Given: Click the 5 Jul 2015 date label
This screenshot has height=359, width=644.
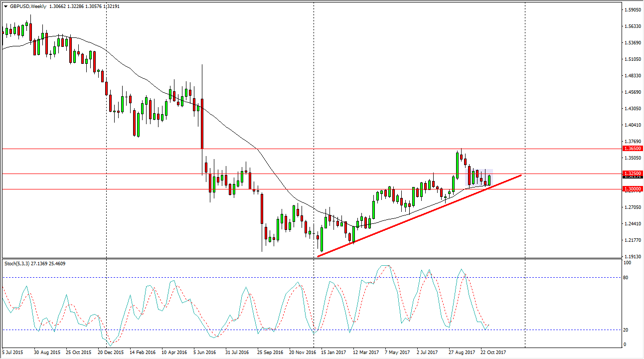Looking at the screenshot, I should 13,353.
